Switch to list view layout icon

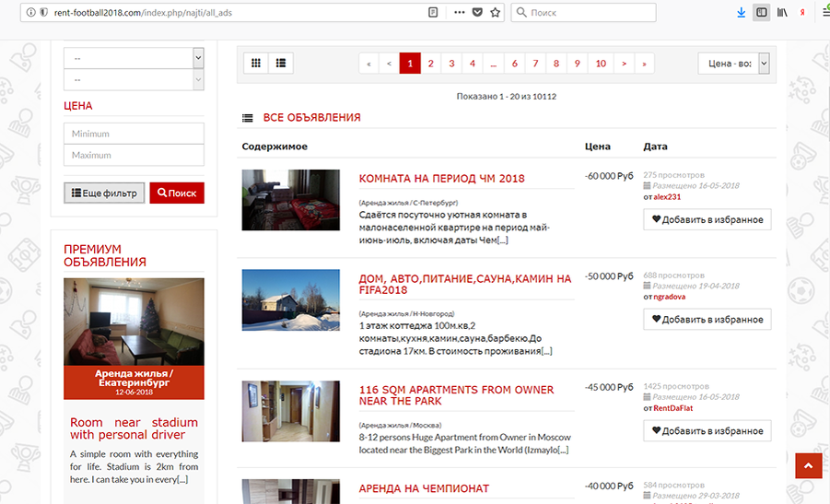point(281,63)
